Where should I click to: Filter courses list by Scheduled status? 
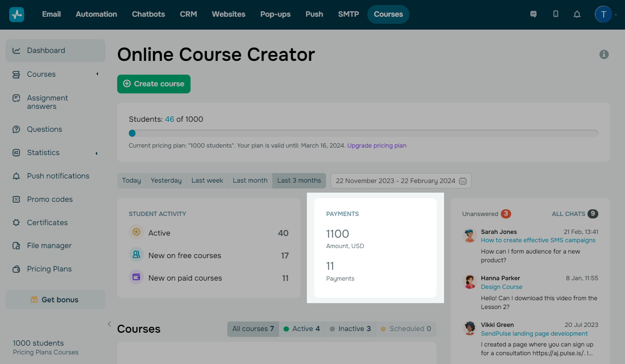(x=406, y=329)
